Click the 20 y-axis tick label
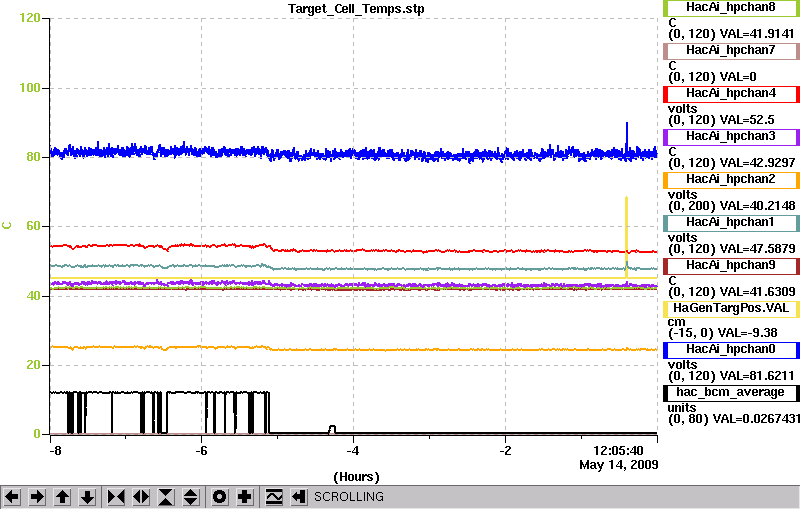Image resolution: width=800 pixels, height=509 pixels. [x=33, y=365]
